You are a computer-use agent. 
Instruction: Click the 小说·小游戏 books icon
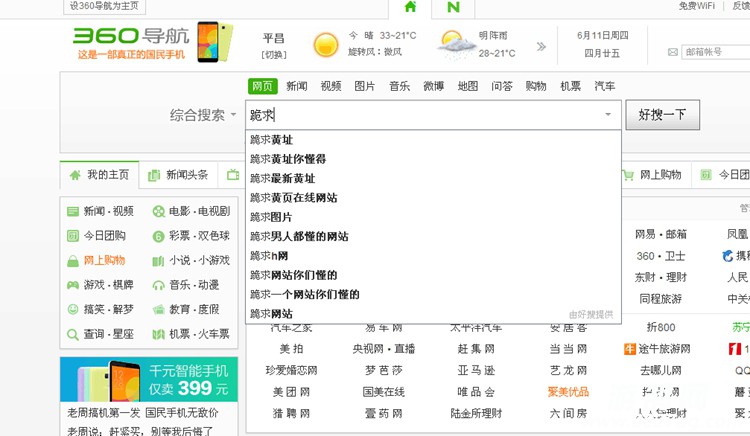coord(158,261)
